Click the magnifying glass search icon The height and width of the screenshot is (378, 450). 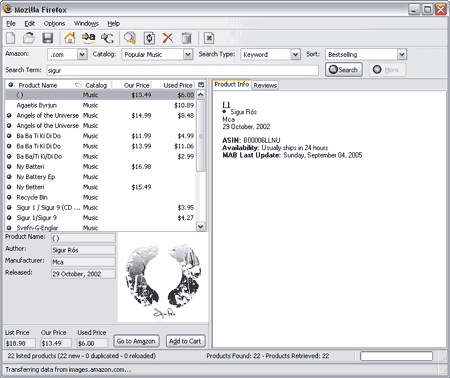pyautogui.click(x=129, y=38)
